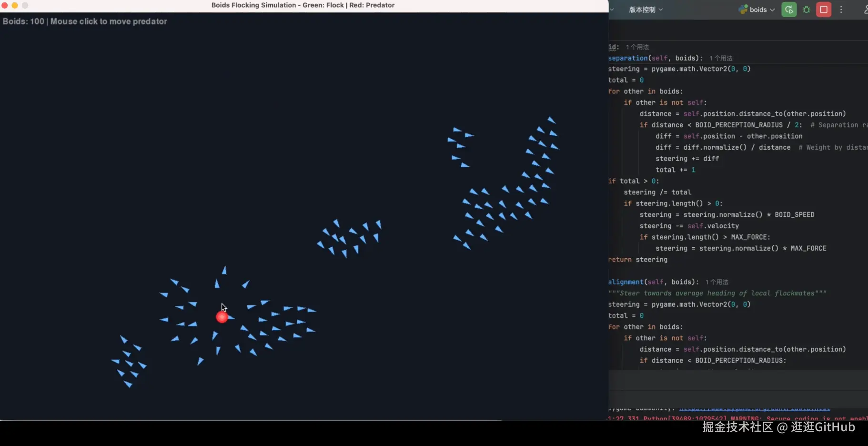The image size is (868, 446).
Task: Place the cursor on BOID_SPEED in the code
Action: click(794, 214)
